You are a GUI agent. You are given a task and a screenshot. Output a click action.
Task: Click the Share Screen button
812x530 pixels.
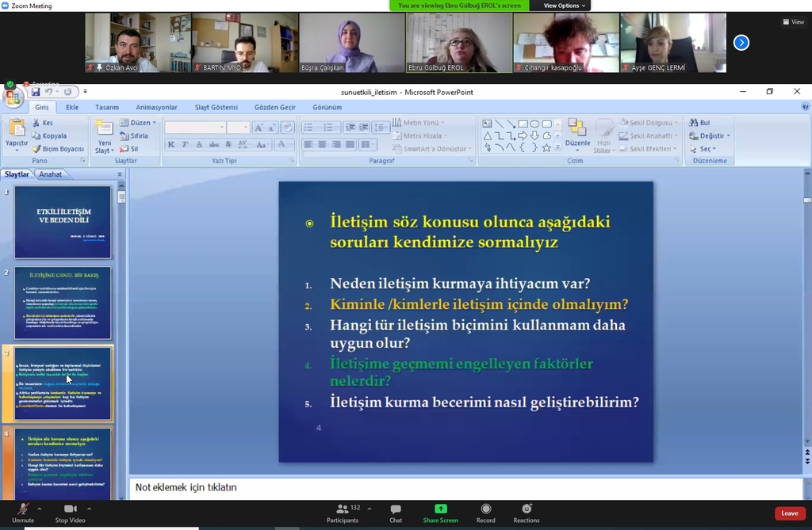click(x=440, y=513)
